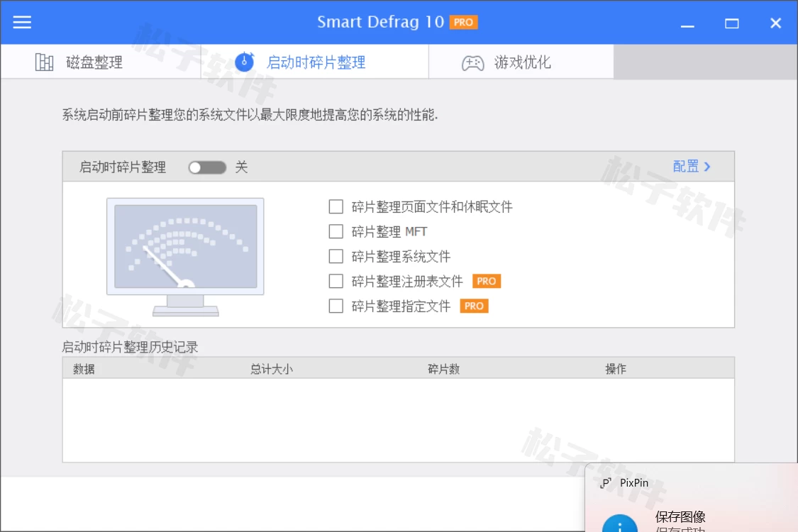Check the 碎片整理 MFT option
The width and height of the screenshot is (798, 532).
(336, 232)
